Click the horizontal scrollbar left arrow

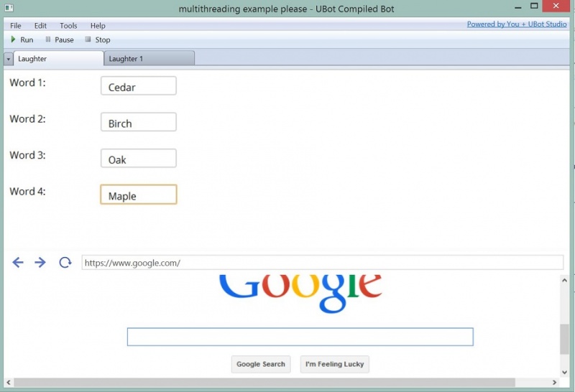pos(9,383)
